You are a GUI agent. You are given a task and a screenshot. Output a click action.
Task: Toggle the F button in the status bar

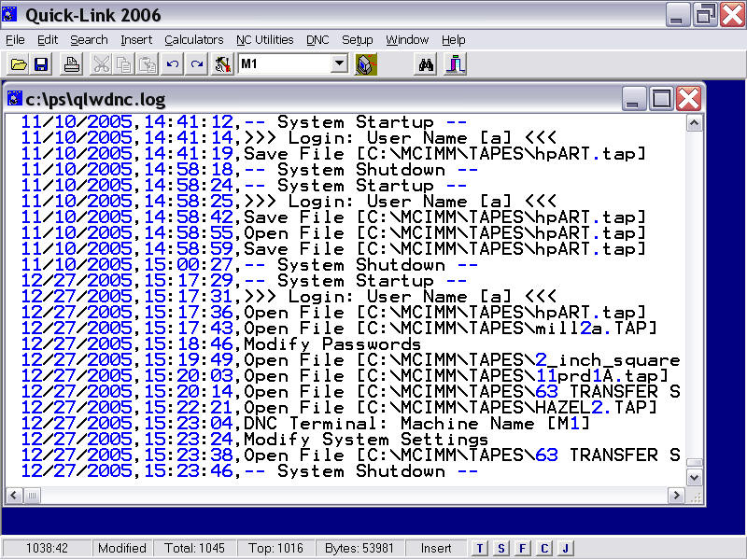click(522, 549)
